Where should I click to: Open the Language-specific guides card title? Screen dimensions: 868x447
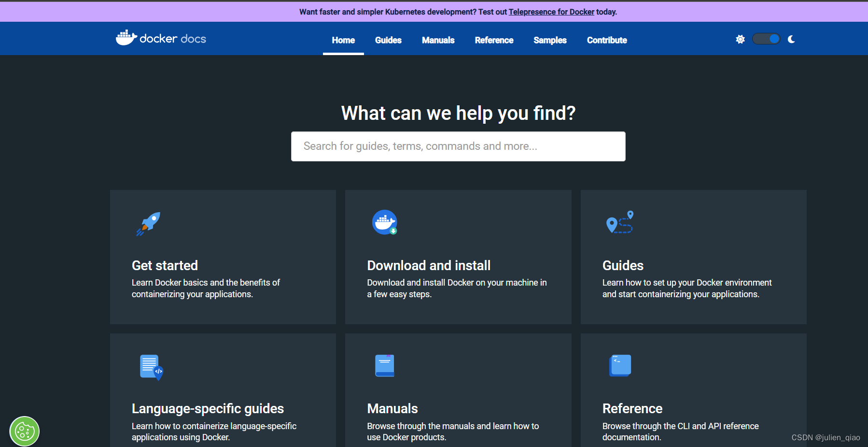(208, 409)
